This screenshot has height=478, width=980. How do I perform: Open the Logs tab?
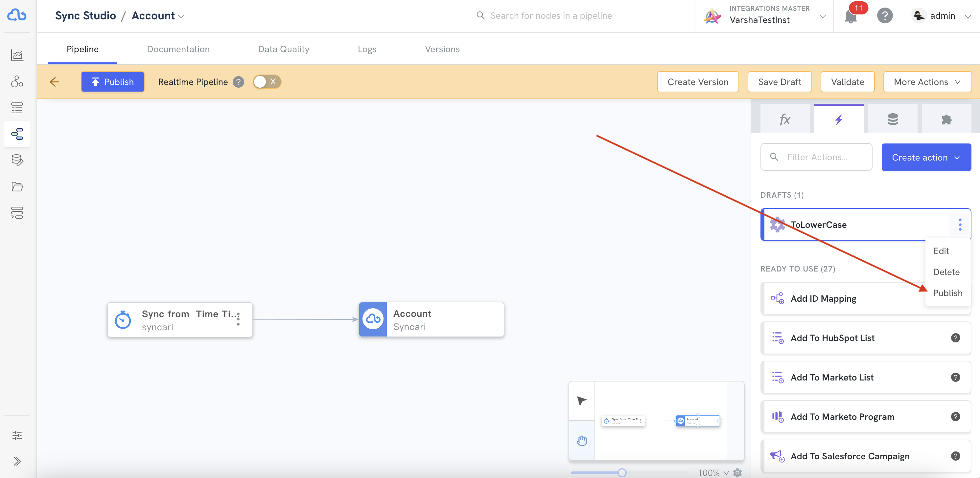point(367,49)
